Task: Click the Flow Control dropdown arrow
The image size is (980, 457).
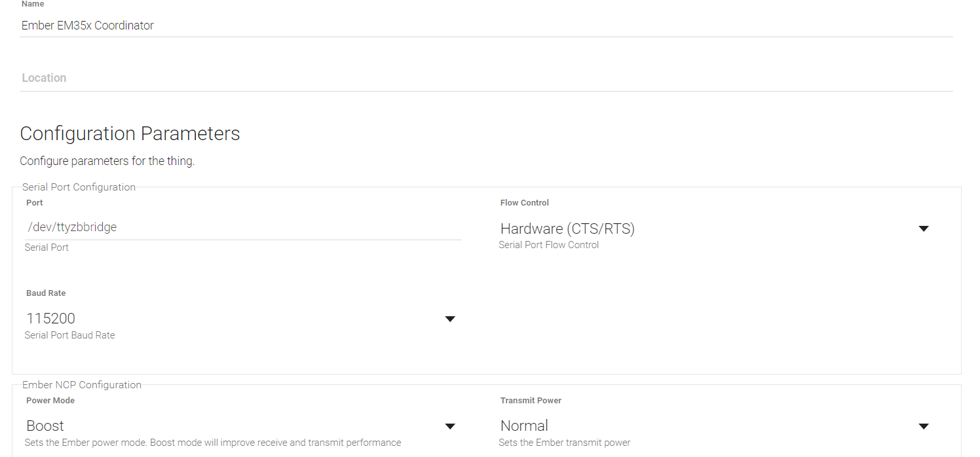Action: pyautogui.click(x=924, y=228)
